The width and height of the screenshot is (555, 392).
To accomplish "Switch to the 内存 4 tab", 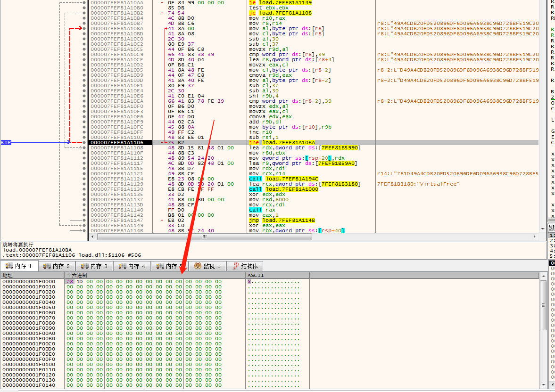I will (x=132, y=266).
